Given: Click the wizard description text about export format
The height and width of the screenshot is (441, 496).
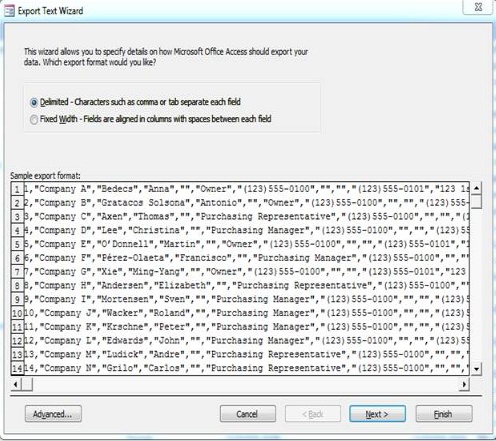Looking at the screenshot, I should pos(166,57).
